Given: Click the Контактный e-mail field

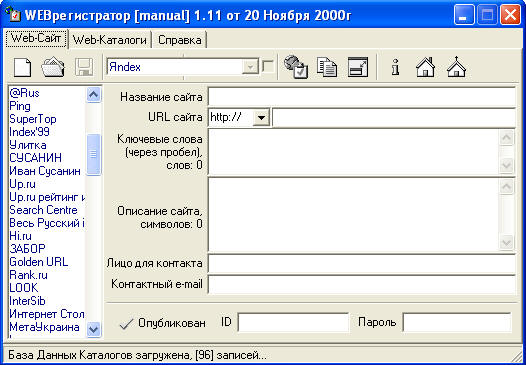Looking at the screenshot, I should 361,284.
